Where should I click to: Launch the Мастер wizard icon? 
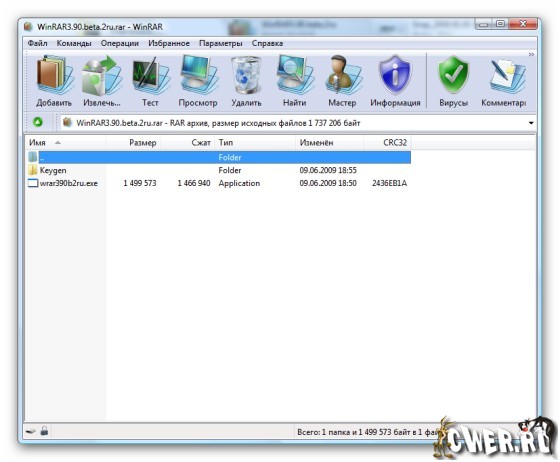(x=342, y=75)
